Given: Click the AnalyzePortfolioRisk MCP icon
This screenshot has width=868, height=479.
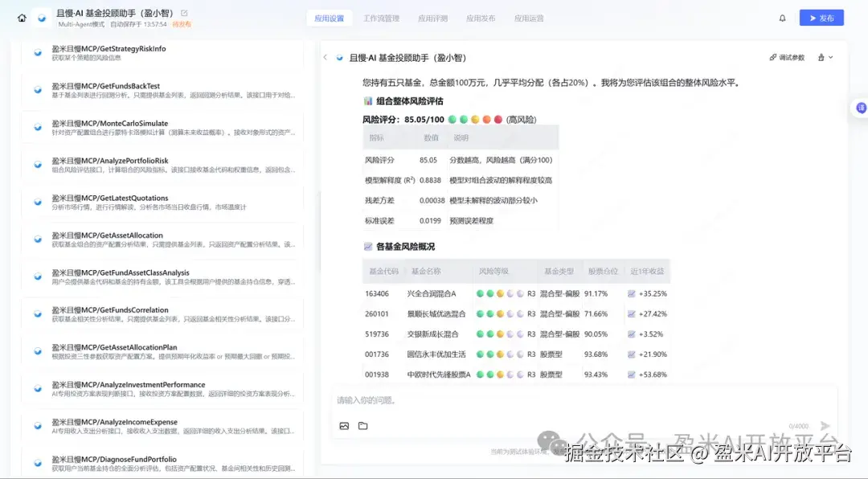Looking at the screenshot, I should (36, 165).
